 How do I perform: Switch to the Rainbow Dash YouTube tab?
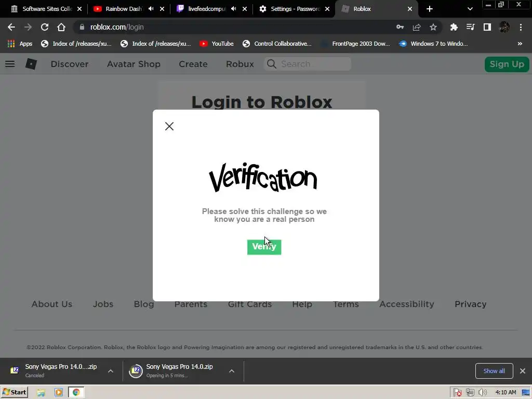click(124, 9)
